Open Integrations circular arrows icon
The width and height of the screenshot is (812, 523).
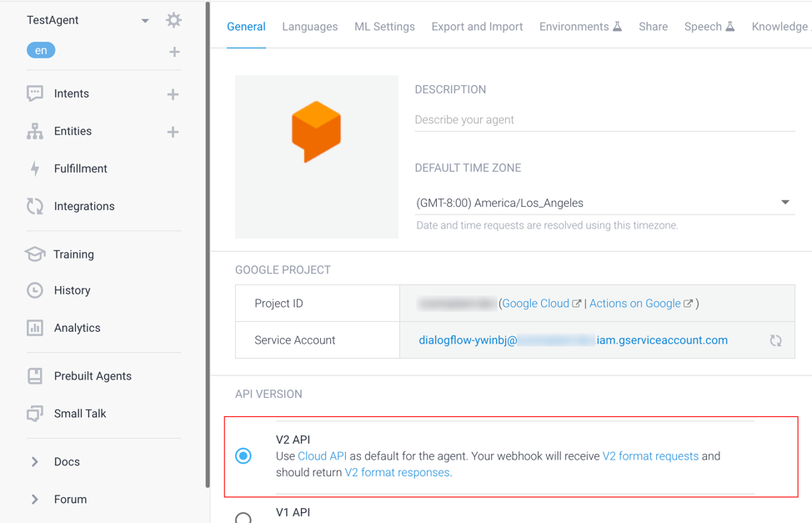(x=35, y=206)
